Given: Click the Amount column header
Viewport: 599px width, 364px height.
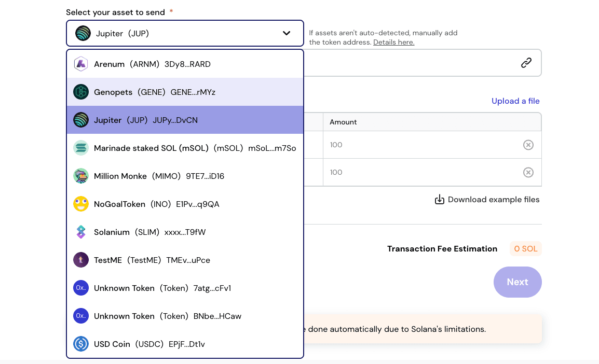Looking at the screenshot, I should [x=432, y=122].
